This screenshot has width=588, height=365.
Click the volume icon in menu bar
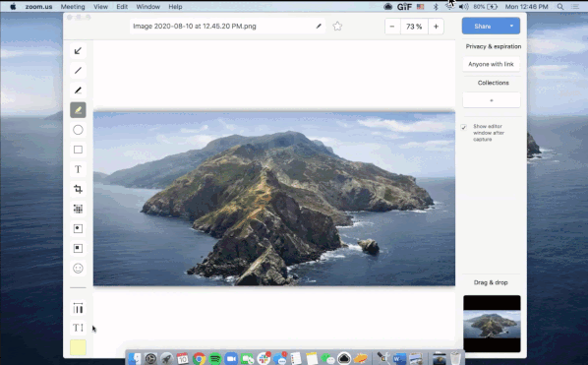coord(463,6)
